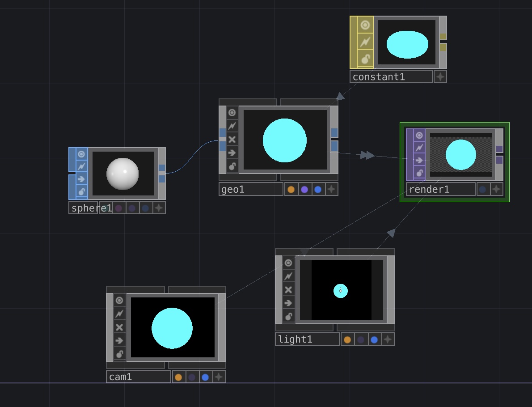Toggle the orange dot flag under geo1
This screenshot has width=532, height=407.
pyautogui.click(x=291, y=190)
